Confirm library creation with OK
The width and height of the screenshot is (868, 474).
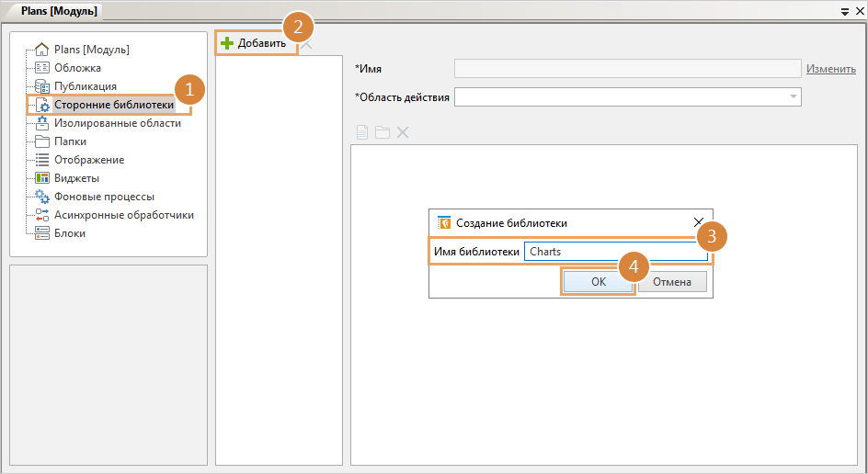coord(598,282)
